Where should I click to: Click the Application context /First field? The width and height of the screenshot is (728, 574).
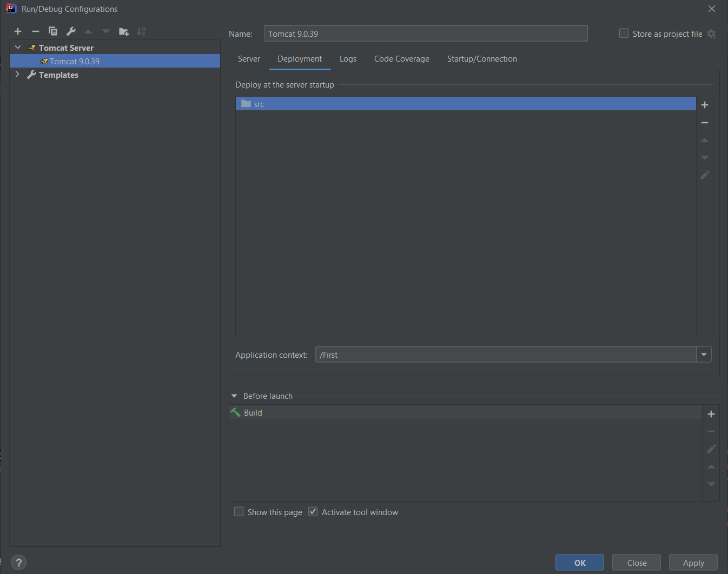pyautogui.click(x=506, y=355)
